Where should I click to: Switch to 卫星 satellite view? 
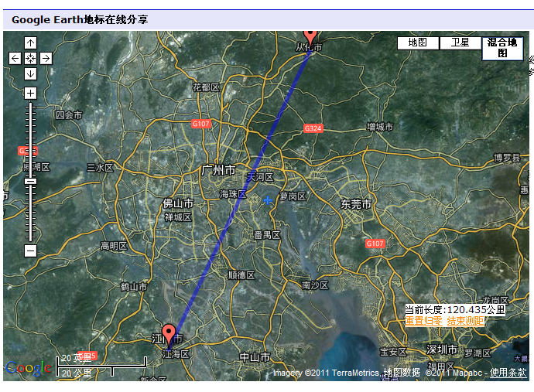coord(460,43)
